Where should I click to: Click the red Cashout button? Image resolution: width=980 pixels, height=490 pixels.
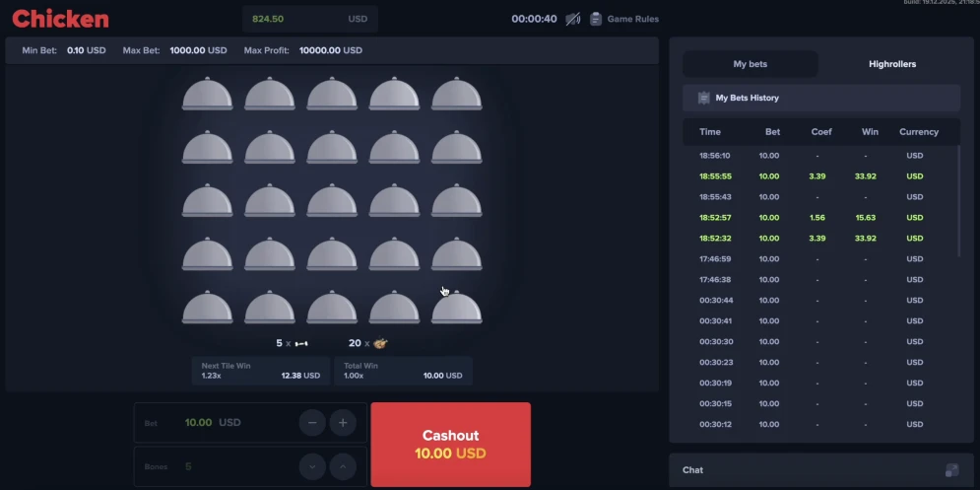pyautogui.click(x=451, y=445)
